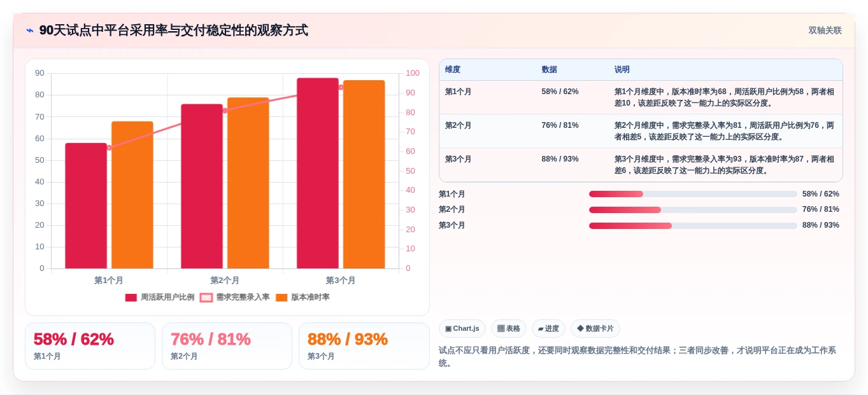Viewport: 868px width, 395px height.
Task: Click the 第1个月 progress bar
Action: pyautogui.click(x=693, y=194)
